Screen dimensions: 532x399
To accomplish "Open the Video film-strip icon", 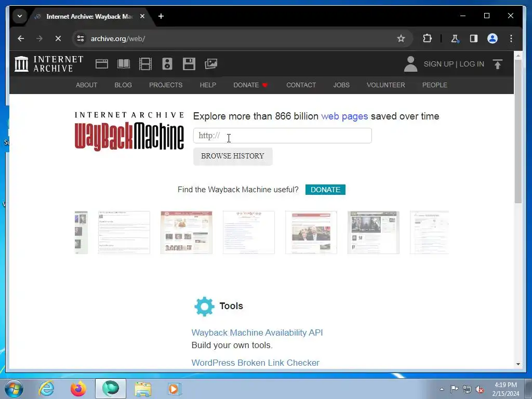I will 145,64.
